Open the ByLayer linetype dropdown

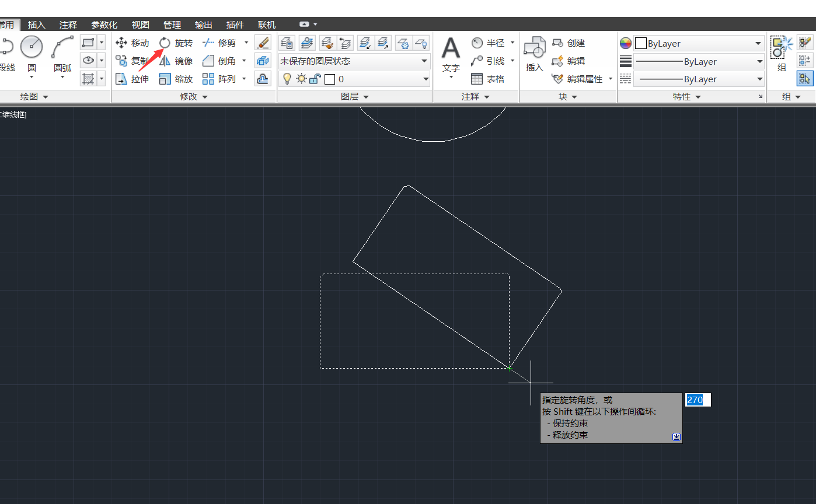[699, 79]
